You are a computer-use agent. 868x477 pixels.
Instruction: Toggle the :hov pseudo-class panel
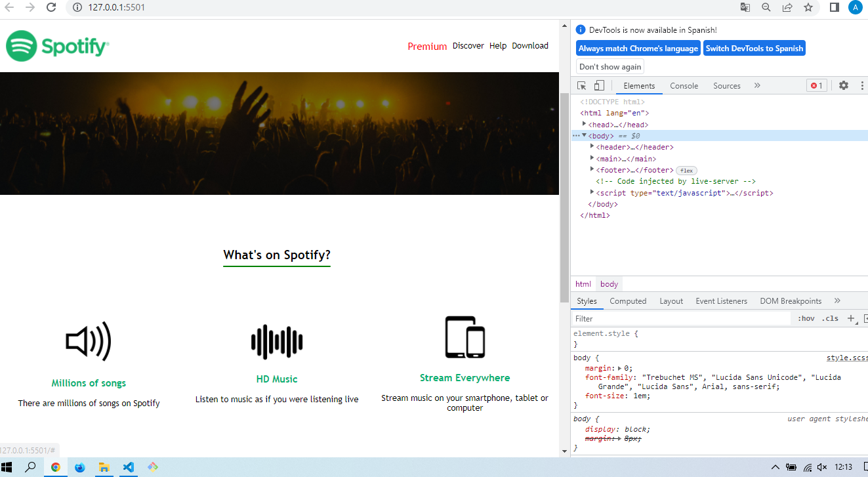tap(806, 318)
